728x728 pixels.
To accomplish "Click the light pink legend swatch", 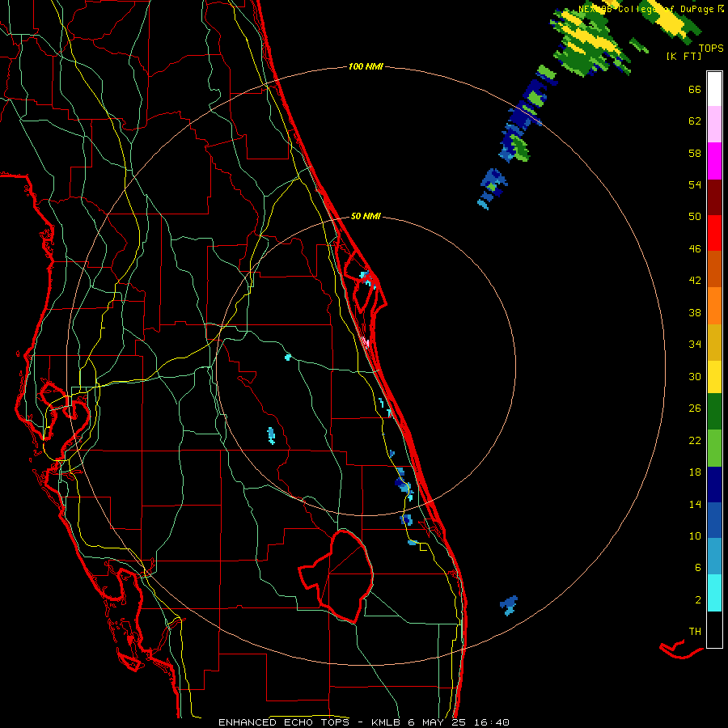I will [x=714, y=125].
